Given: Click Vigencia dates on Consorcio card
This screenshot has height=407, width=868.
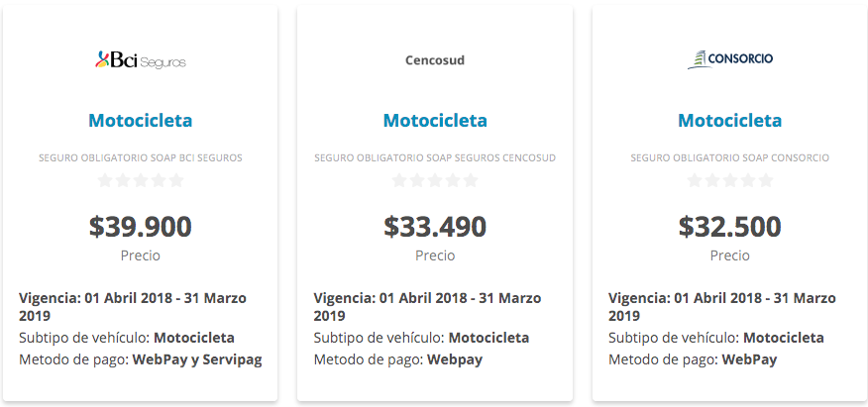Looking at the screenshot, I should point(722,307).
